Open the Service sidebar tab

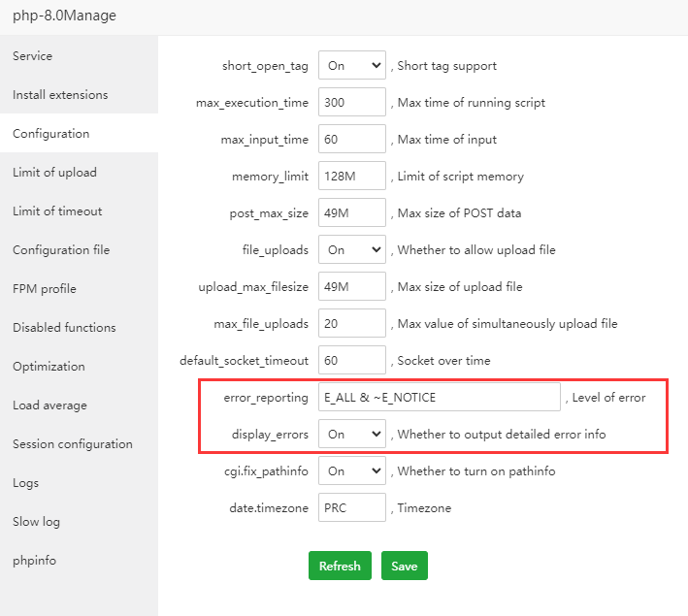tap(33, 56)
